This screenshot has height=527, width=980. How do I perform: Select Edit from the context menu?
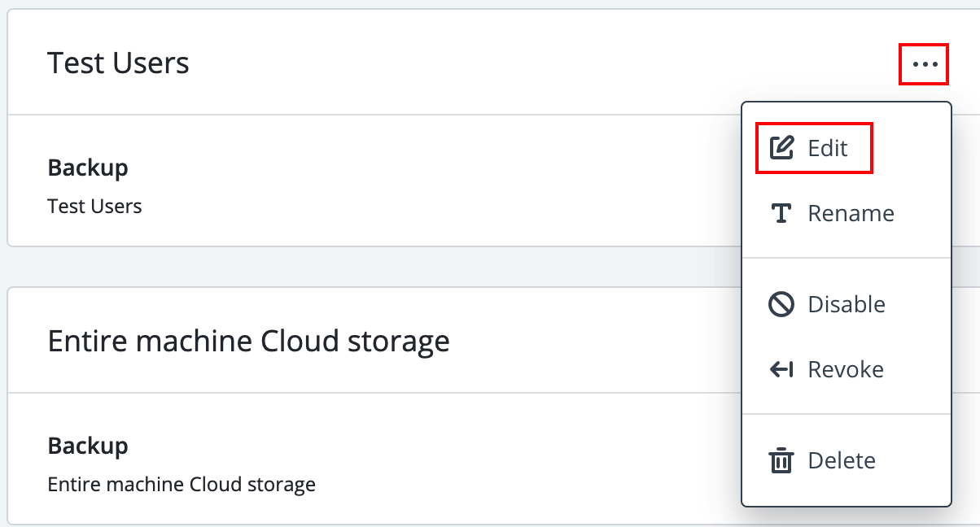point(829,147)
